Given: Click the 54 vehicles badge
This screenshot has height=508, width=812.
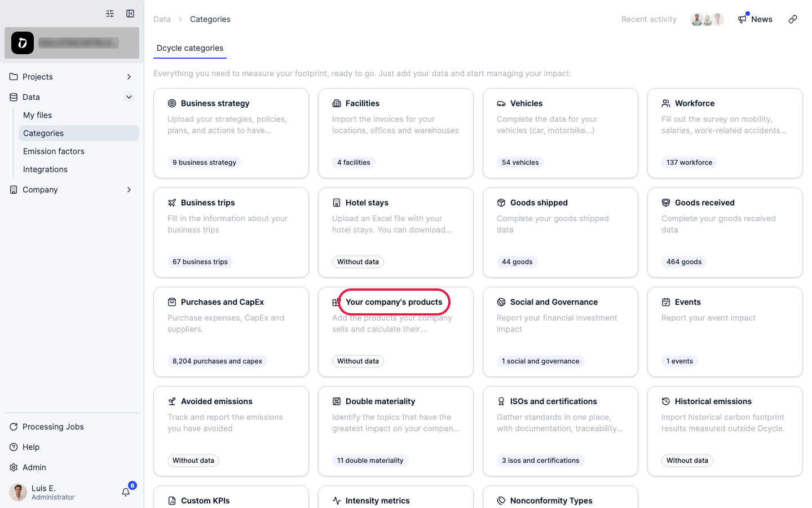Looking at the screenshot, I should (x=520, y=163).
